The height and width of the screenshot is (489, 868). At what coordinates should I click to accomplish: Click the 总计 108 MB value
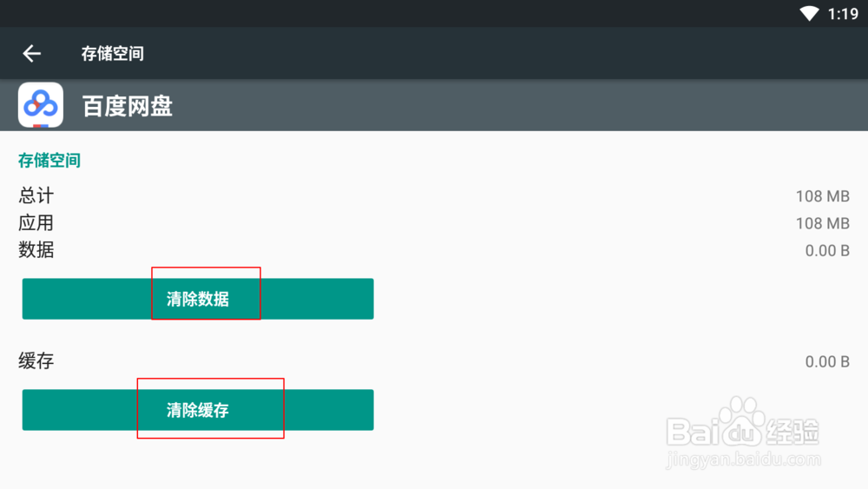point(823,196)
